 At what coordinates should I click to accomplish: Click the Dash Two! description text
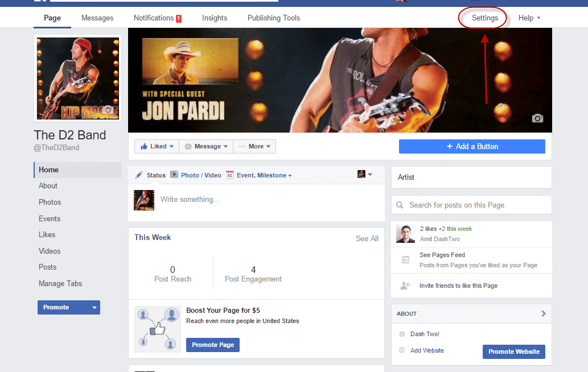(425, 334)
